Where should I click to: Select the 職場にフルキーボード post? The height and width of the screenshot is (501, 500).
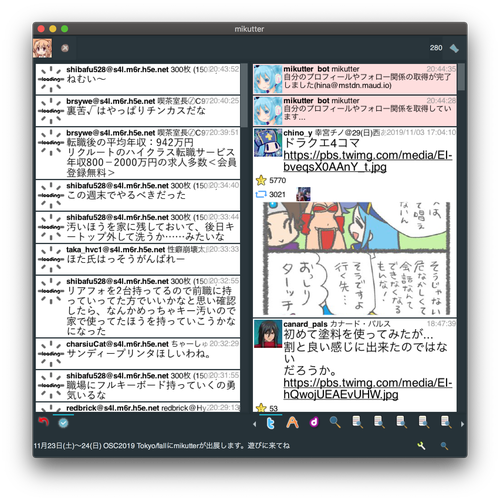coord(138,386)
